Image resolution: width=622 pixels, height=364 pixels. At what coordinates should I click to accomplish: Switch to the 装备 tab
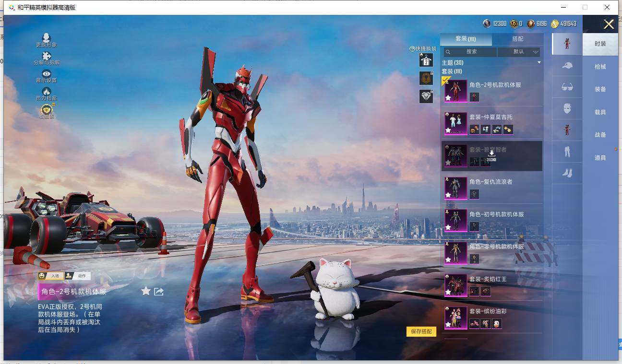(x=600, y=89)
